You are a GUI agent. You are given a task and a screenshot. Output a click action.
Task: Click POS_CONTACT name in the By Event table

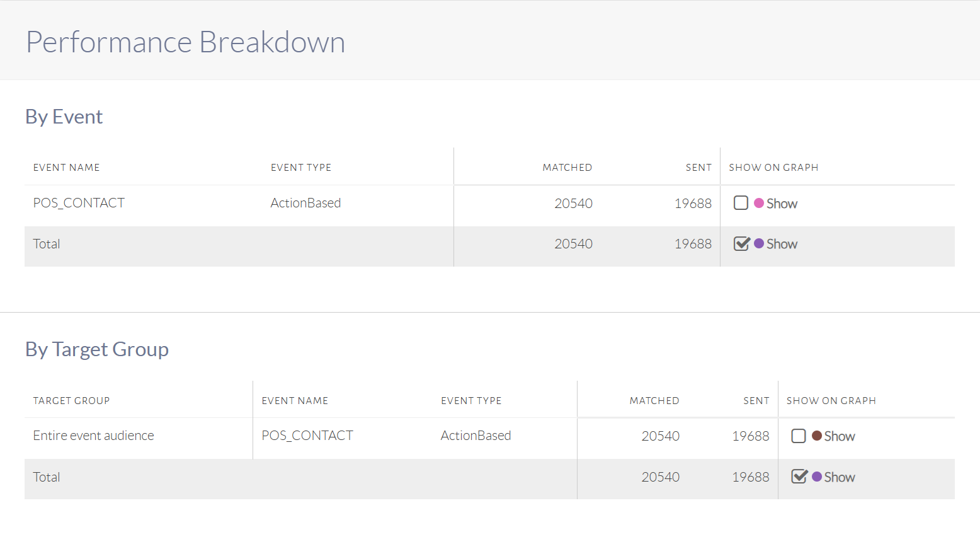[79, 203]
